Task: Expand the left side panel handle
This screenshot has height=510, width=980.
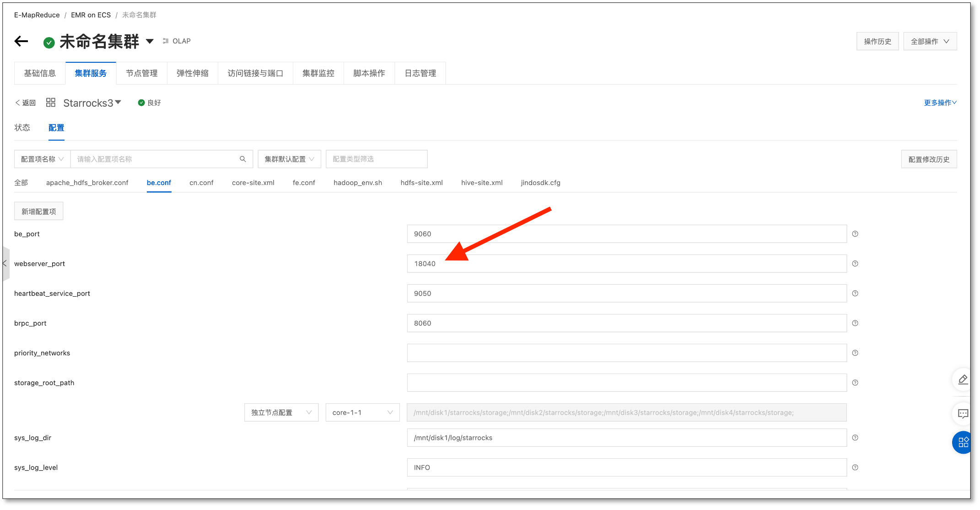Action: tap(5, 264)
